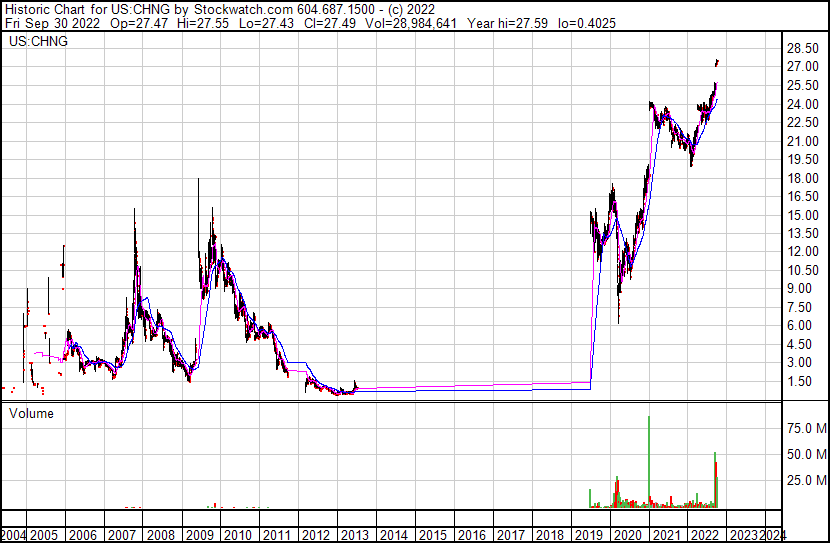Click the 2009 year label on time axis
The width and height of the screenshot is (830, 543).
200,535
